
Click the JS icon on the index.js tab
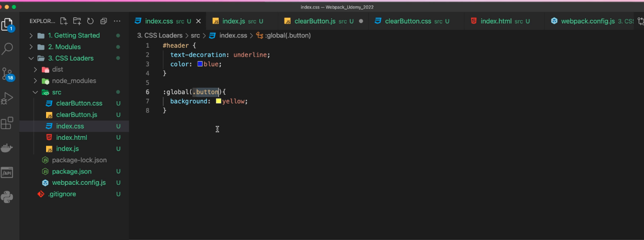[x=216, y=21]
